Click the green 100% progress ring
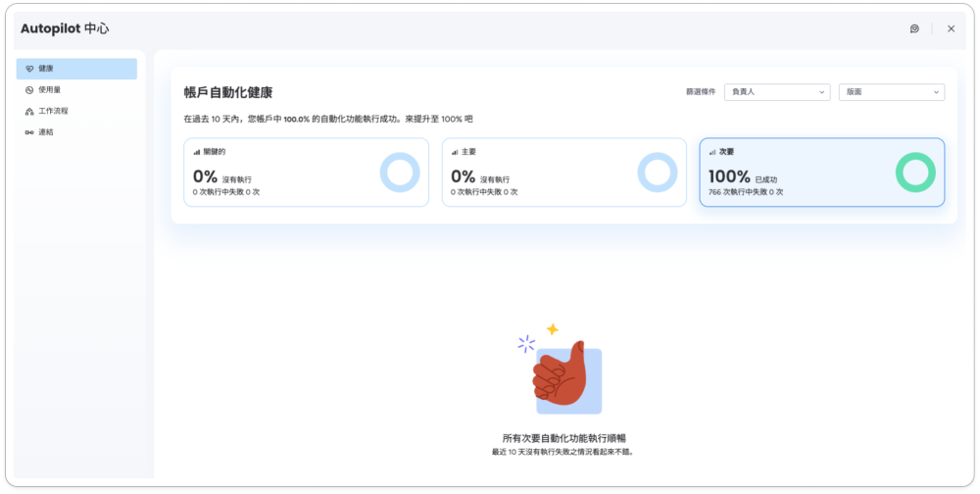This screenshot has width=980, height=494. coord(915,173)
